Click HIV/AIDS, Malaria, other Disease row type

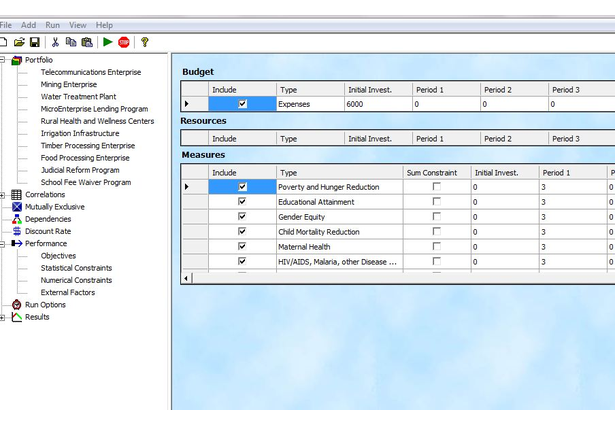[x=340, y=262]
